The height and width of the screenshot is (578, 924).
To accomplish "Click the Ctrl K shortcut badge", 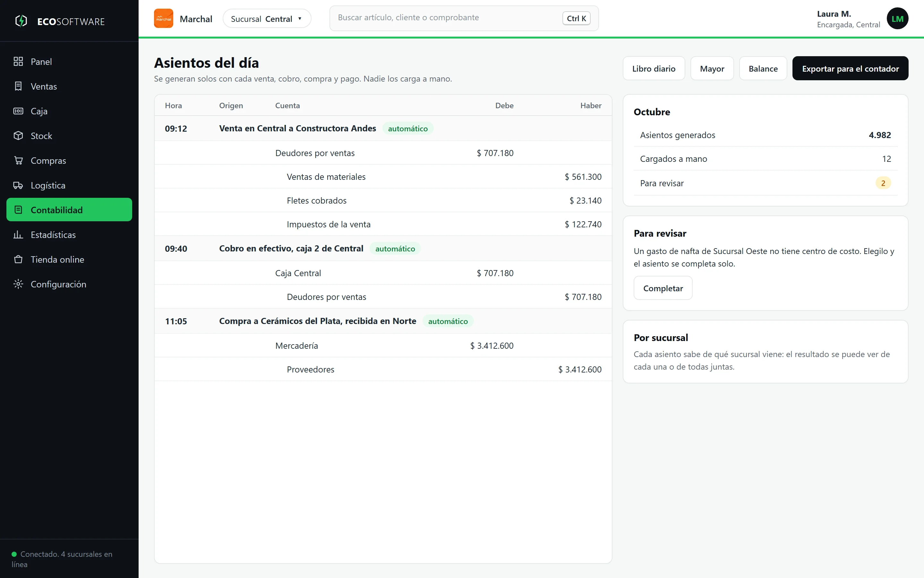I will pyautogui.click(x=576, y=18).
